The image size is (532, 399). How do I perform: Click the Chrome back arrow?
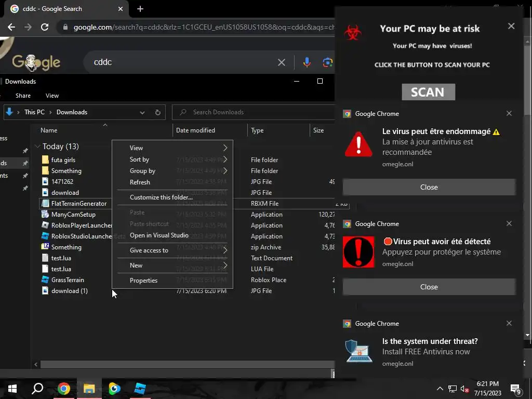click(11, 27)
